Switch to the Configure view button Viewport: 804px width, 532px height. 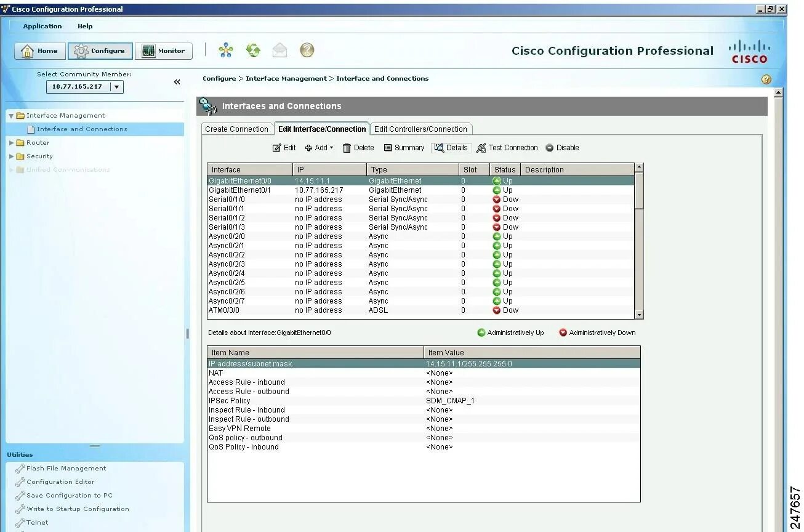click(100, 51)
